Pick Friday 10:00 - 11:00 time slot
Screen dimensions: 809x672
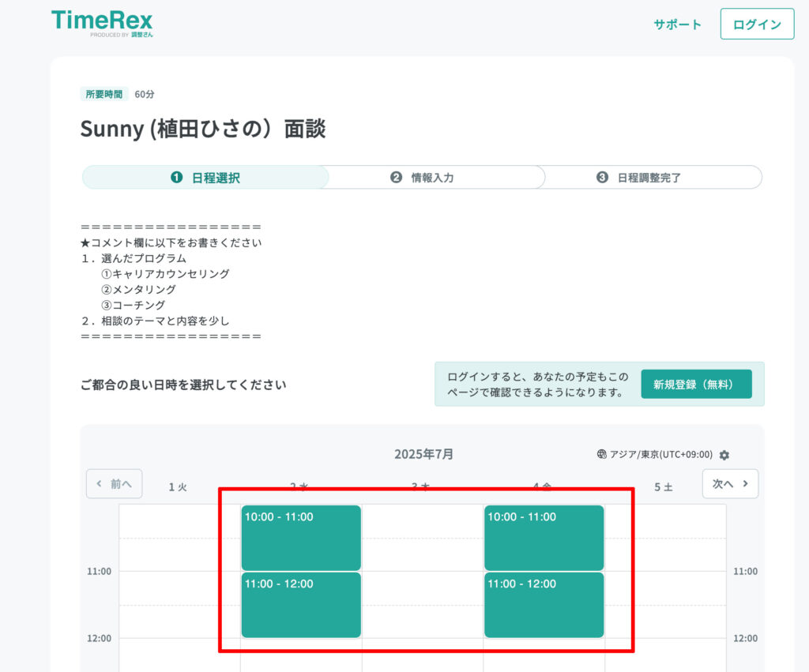click(x=544, y=538)
